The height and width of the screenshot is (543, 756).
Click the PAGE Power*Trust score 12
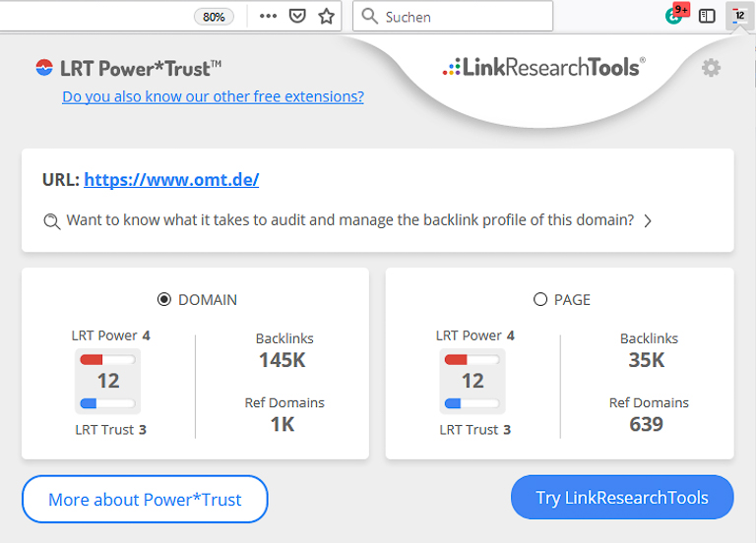pyautogui.click(x=472, y=381)
